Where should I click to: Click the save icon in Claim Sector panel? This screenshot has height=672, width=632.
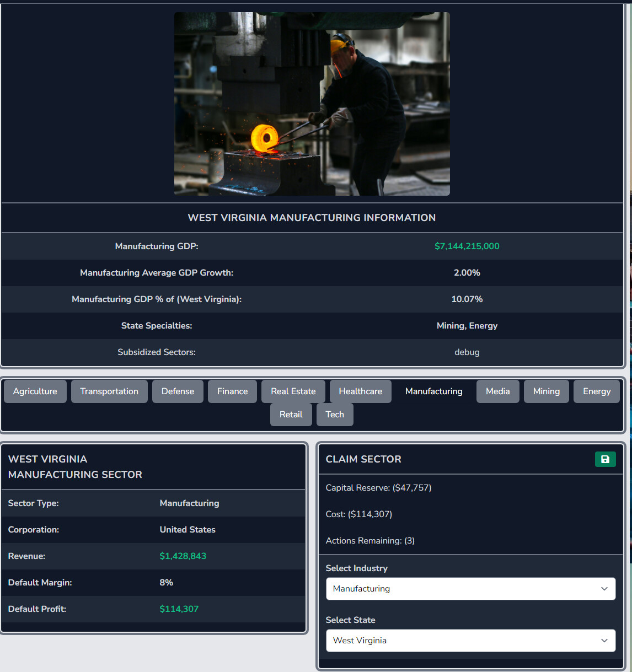pos(605,459)
